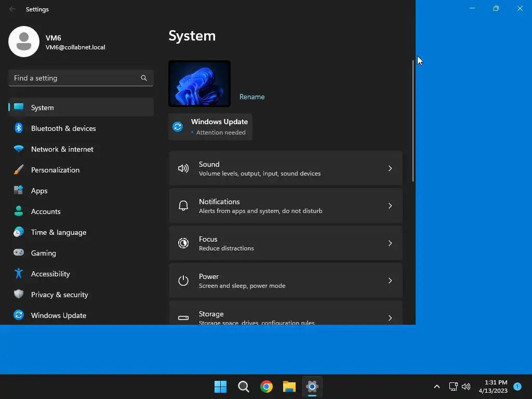Click the VM6 user avatar picture
The height and width of the screenshot is (399, 532).
pyautogui.click(x=24, y=42)
